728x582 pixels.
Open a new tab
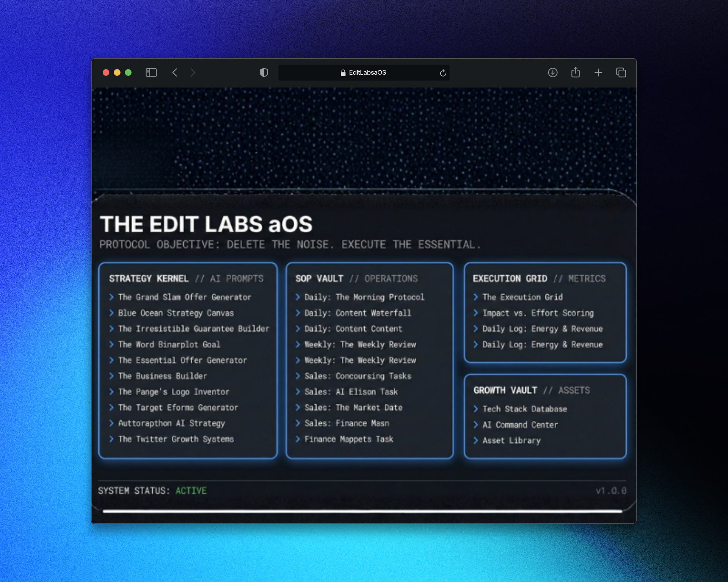[x=598, y=72]
